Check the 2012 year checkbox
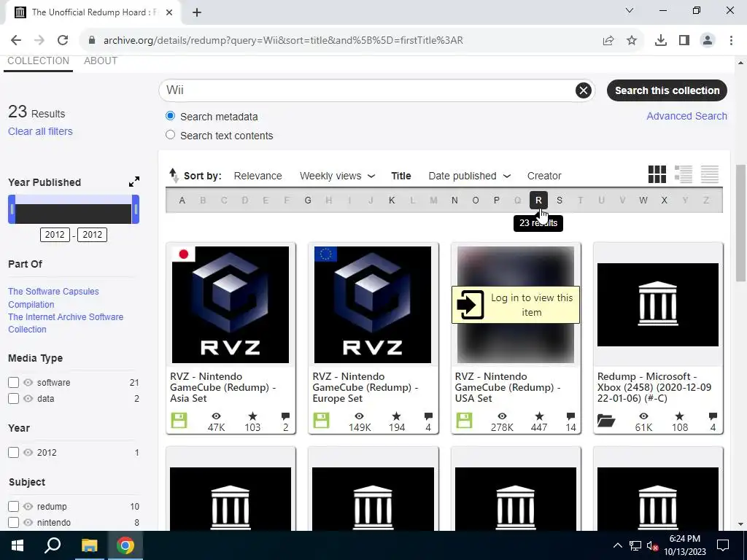The height and width of the screenshot is (560, 747). (x=13, y=452)
